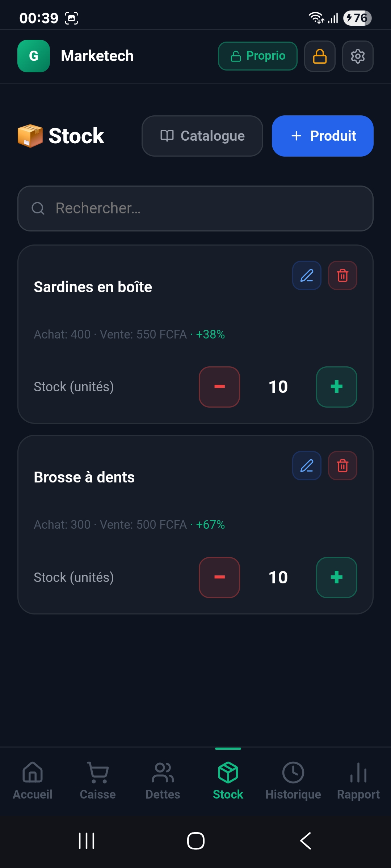The image size is (391, 868).
Task: Tap the orange lock icon
Action: pos(320,56)
